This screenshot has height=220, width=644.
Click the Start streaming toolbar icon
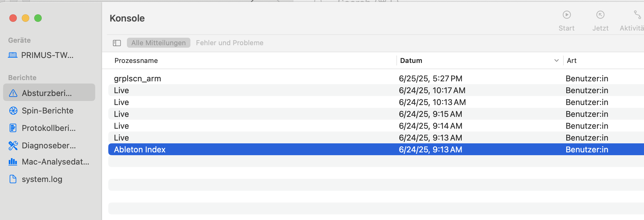tap(567, 15)
